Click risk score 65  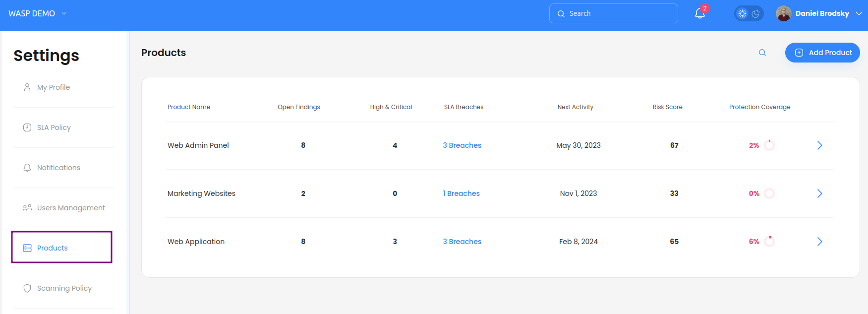(x=674, y=242)
